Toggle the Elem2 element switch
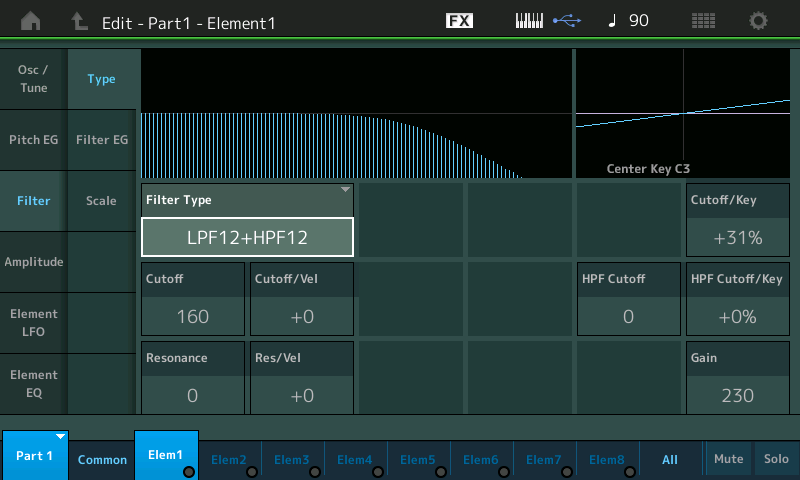The width and height of the screenshot is (800, 480). click(230, 460)
